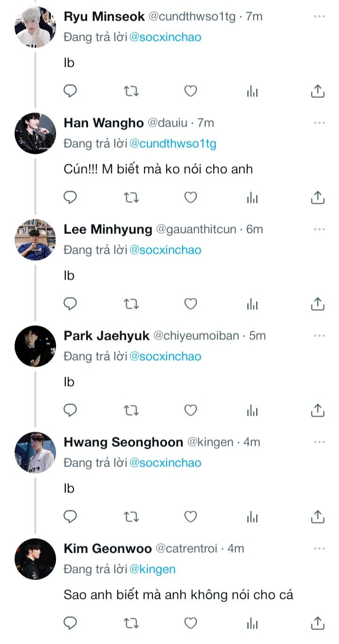Open @kingen mention in Kim Geonwoo's reply
Image resolution: width=339 pixels, height=644 pixels.
(152, 569)
